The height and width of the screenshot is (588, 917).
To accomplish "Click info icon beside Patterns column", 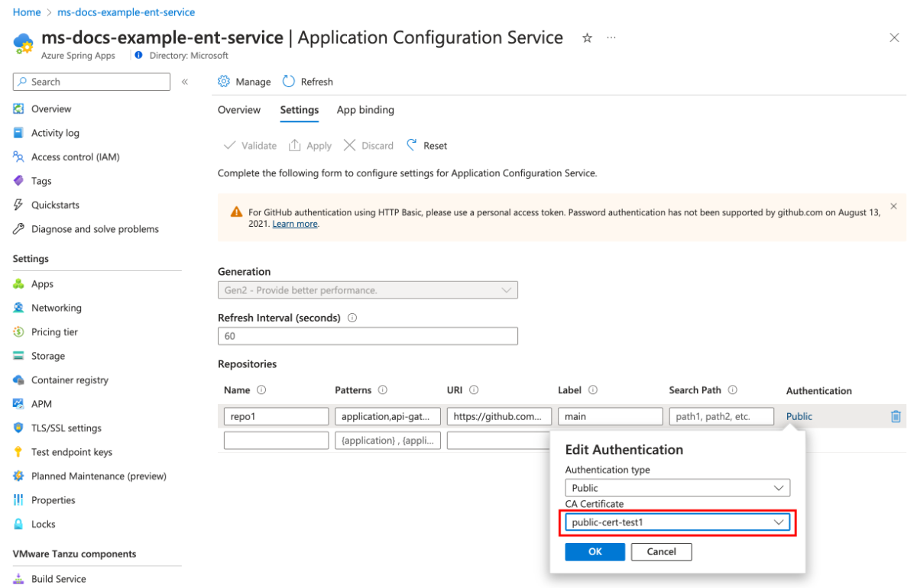I will 383,390.
